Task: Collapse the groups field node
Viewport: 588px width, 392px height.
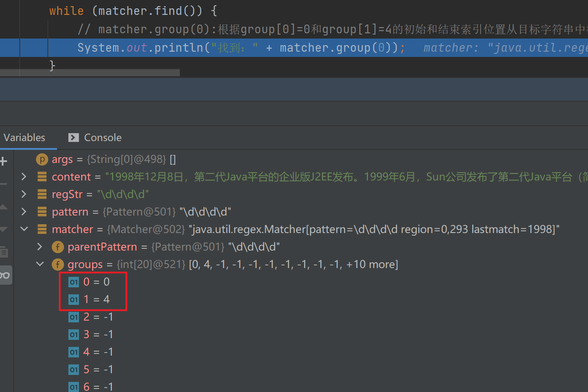Action: [40, 265]
